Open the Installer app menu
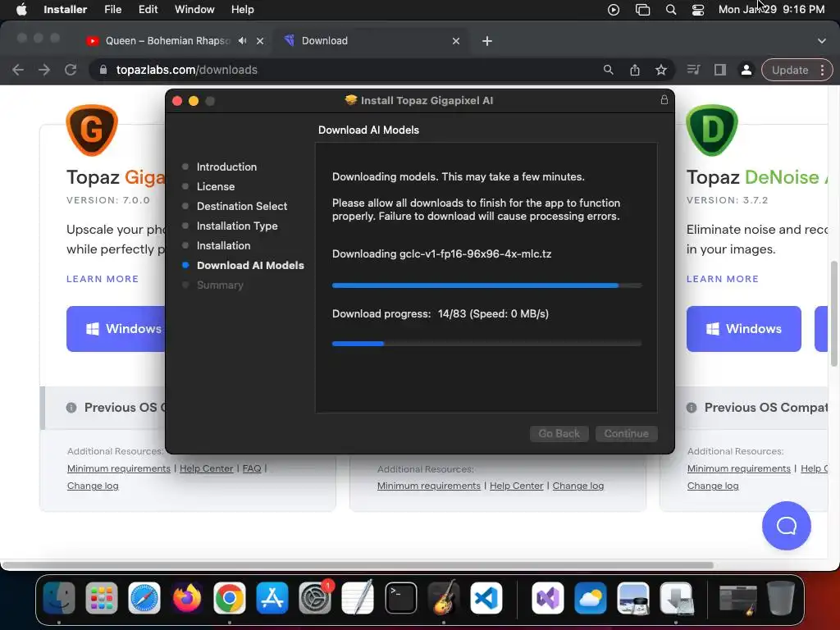This screenshot has width=840, height=630. 65,10
